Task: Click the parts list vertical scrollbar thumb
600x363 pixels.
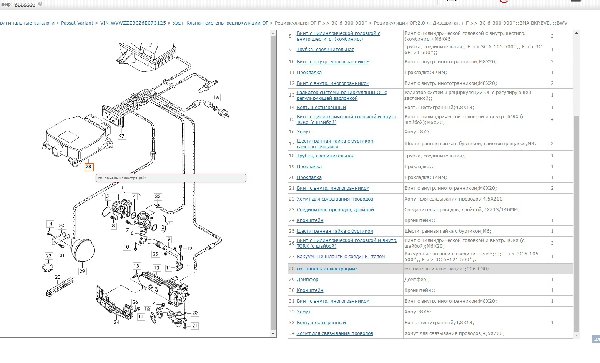Action: (x=577, y=224)
